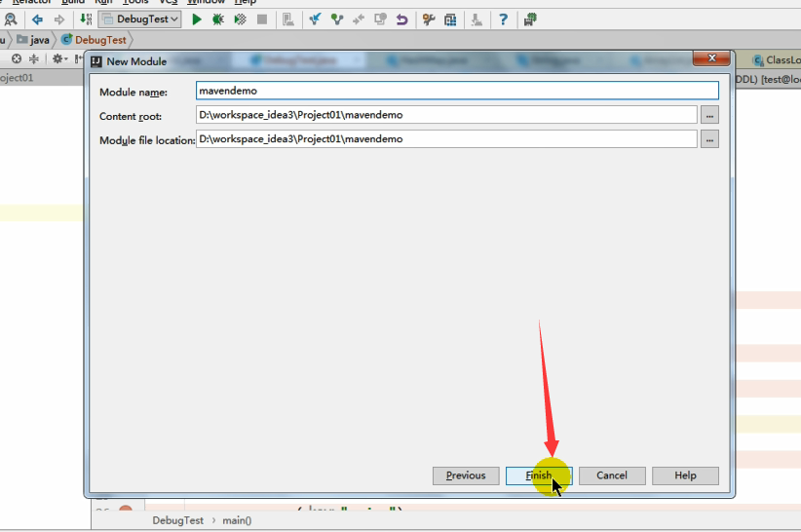801x532 pixels.
Task: Click the Find/search everywhere toolbar icon
Action: click(x=10, y=19)
